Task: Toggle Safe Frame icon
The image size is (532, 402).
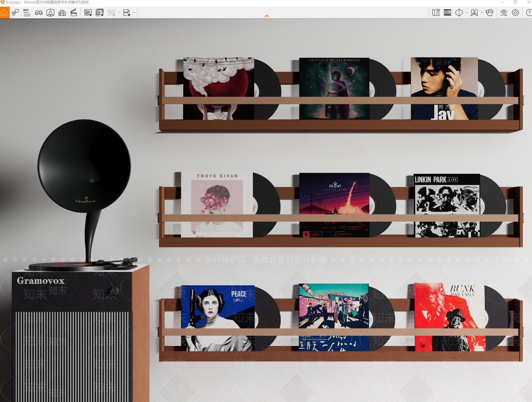Action: (x=448, y=13)
